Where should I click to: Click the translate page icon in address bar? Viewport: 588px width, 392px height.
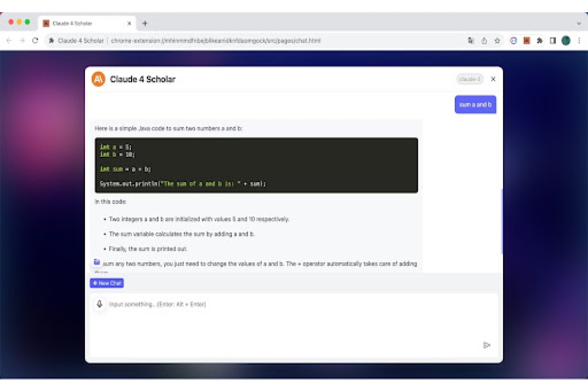[471, 40]
